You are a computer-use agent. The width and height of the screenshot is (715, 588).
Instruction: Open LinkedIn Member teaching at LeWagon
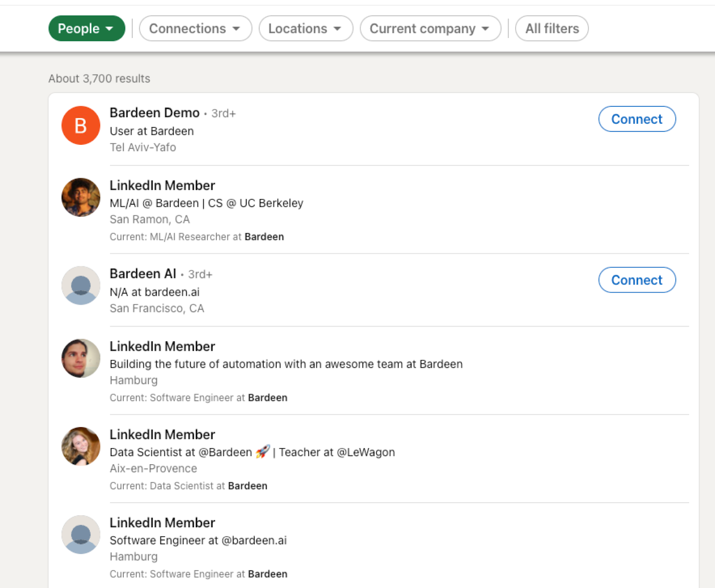163,434
